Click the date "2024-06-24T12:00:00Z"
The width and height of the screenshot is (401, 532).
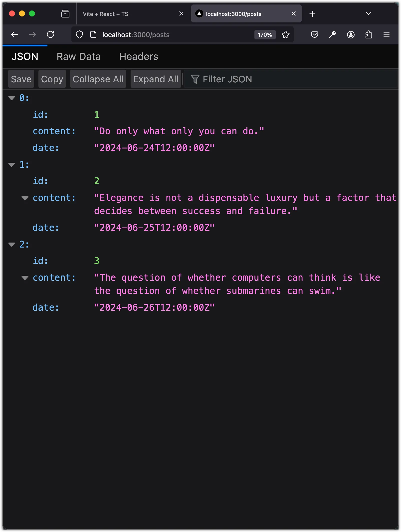click(x=154, y=148)
